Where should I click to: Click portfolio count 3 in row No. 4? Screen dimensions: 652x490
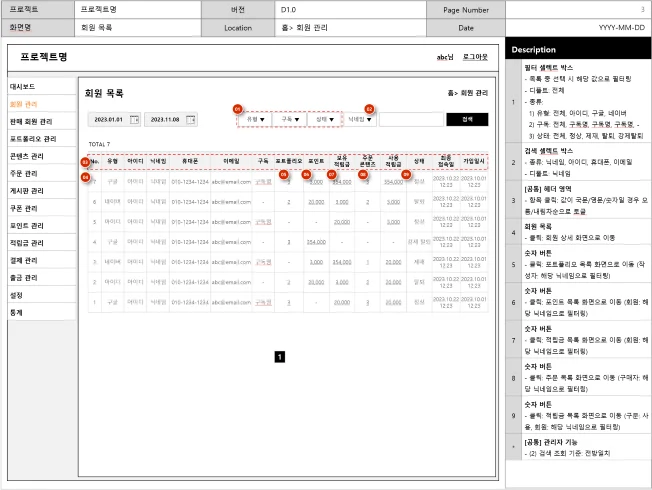(x=289, y=242)
